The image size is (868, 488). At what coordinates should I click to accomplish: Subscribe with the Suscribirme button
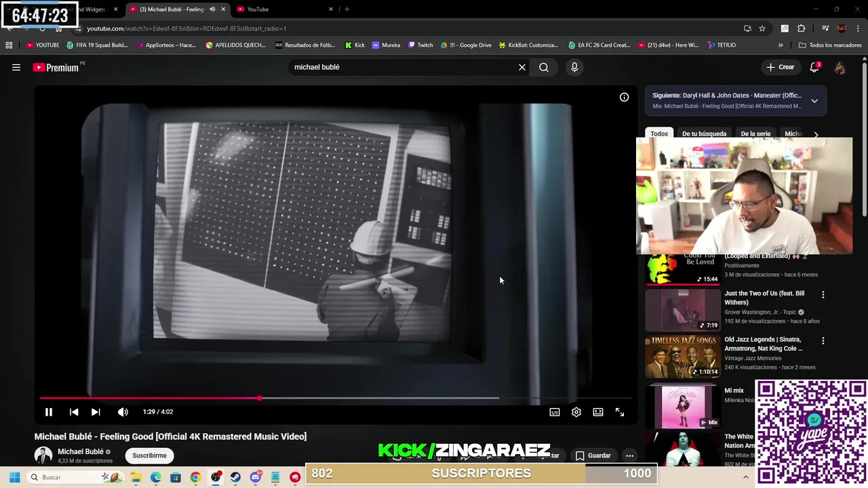149,455
